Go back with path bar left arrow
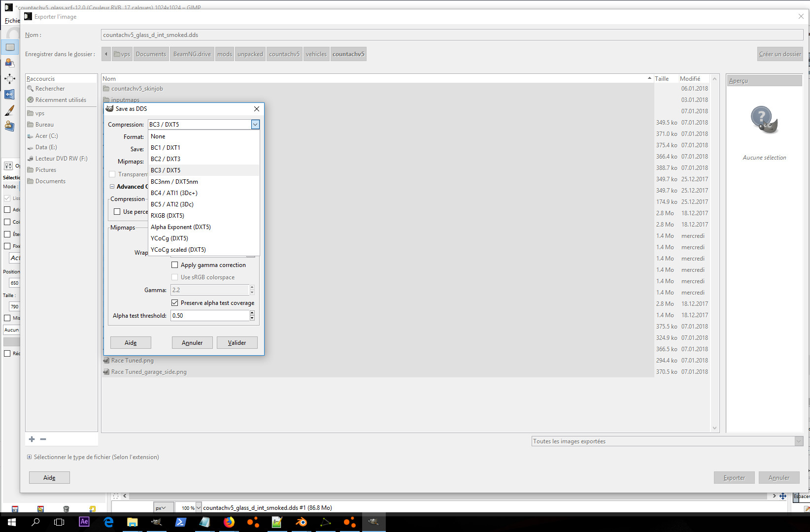This screenshot has height=532, width=810. point(106,54)
